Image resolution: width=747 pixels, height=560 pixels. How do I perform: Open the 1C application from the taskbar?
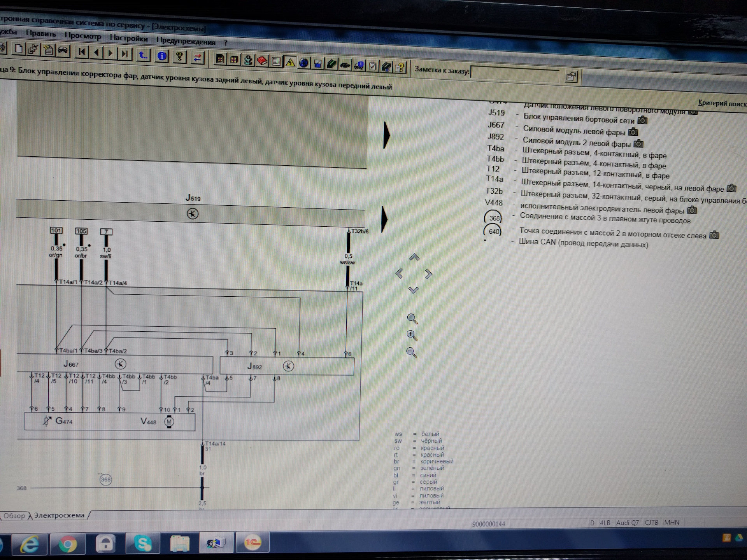(x=253, y=542)
